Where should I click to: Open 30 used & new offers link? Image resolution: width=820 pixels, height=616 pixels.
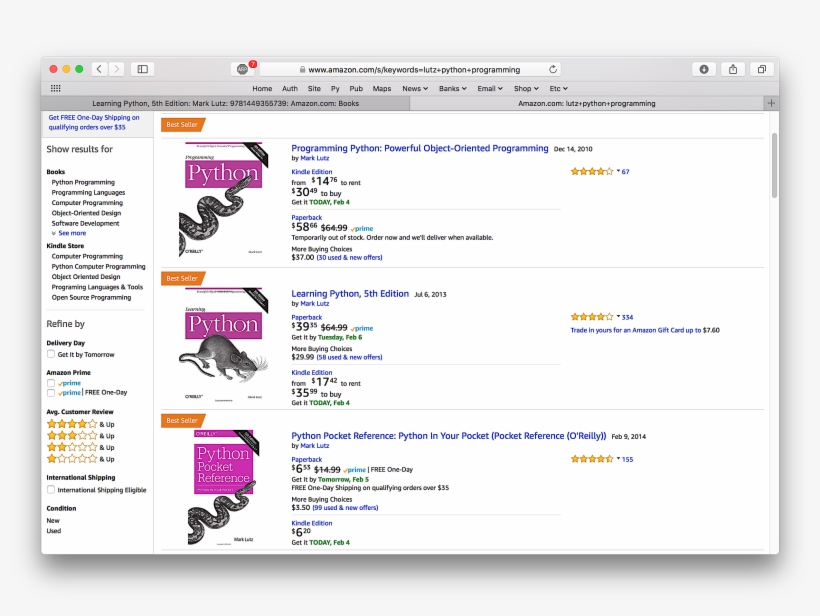pyautogui.click(x=349, y=257)
